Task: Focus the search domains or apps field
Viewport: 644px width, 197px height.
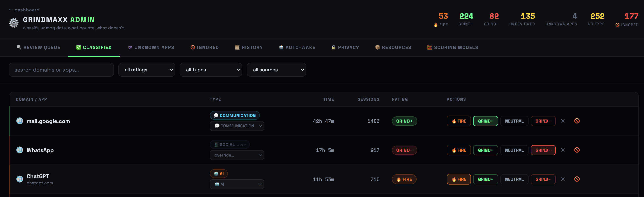Action: [x=61, y=70]
